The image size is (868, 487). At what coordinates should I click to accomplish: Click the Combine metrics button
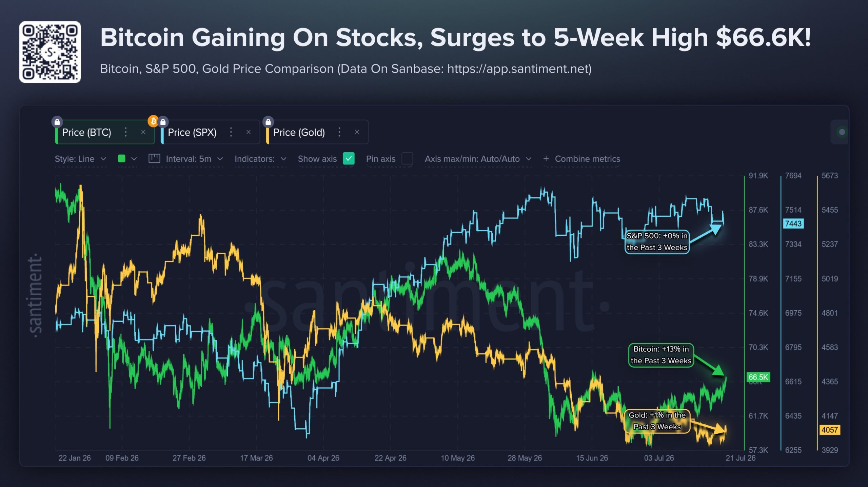click(582, 159)
